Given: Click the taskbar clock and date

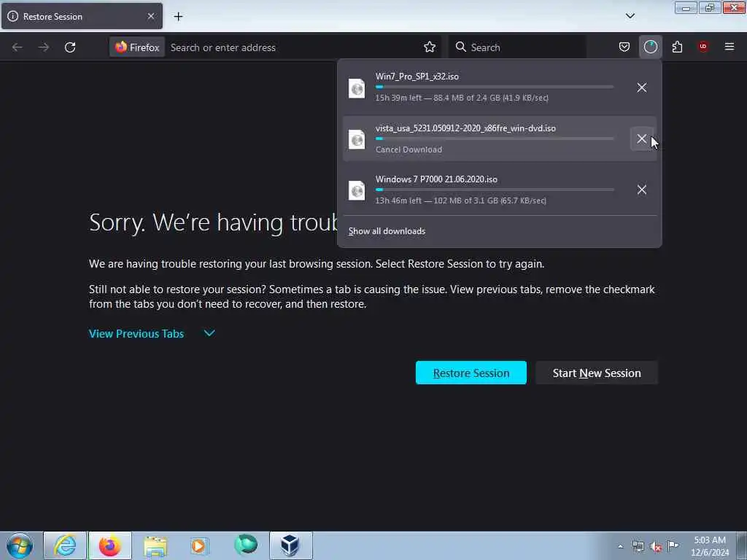Looking at the screenshot, I should click(x=710, y=546).
